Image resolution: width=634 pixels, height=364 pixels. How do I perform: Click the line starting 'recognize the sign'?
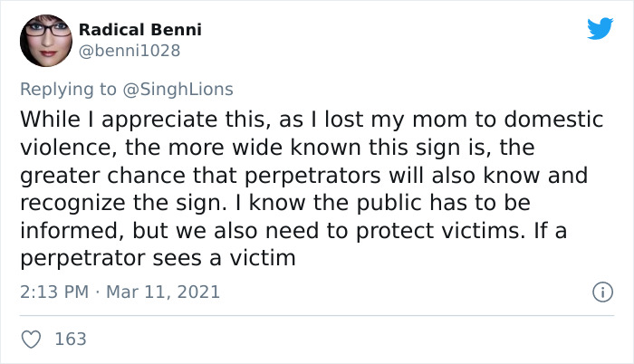point(274,203)
